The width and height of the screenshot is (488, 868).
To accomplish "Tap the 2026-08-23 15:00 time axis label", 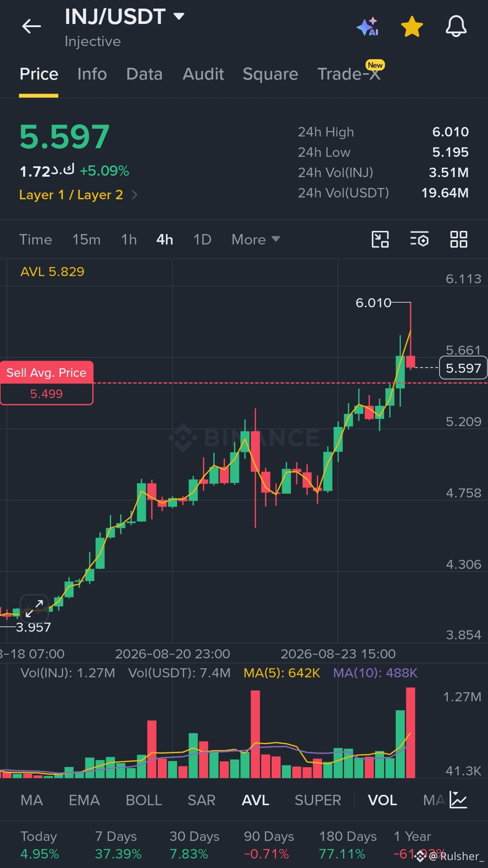I will (338, 654).
